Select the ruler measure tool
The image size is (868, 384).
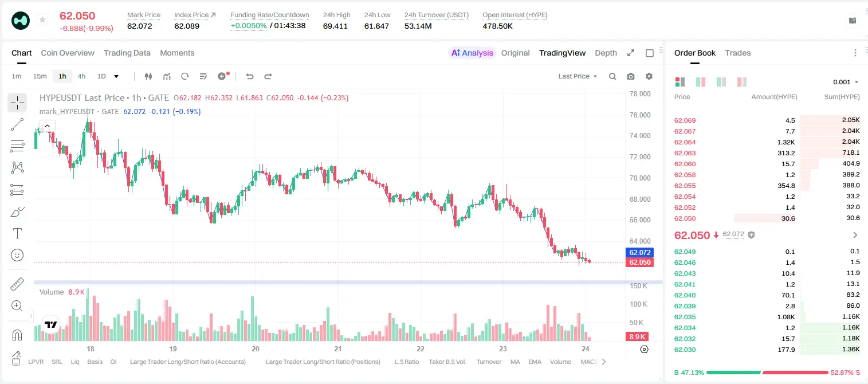tap(17, 284)
